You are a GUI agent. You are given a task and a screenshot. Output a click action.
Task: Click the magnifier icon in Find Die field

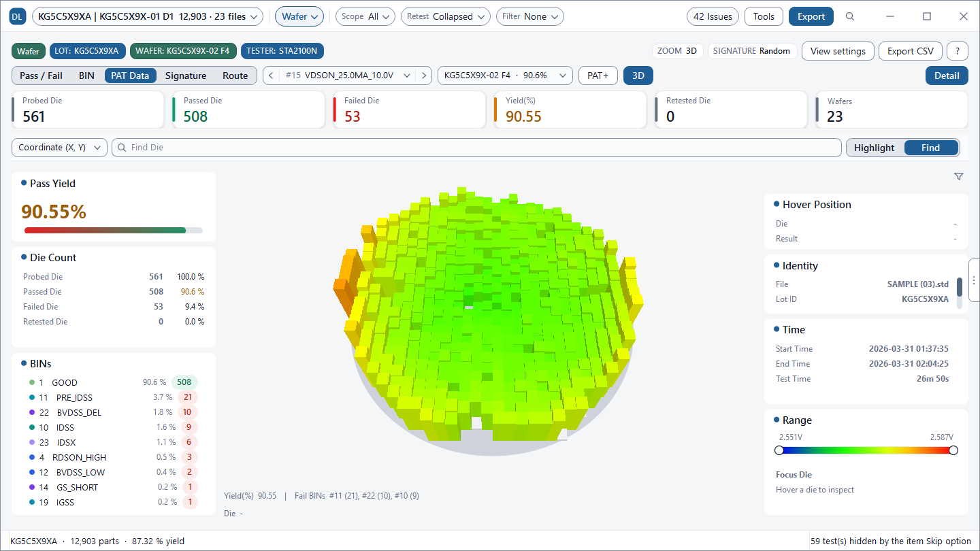[x=122, y=148]
